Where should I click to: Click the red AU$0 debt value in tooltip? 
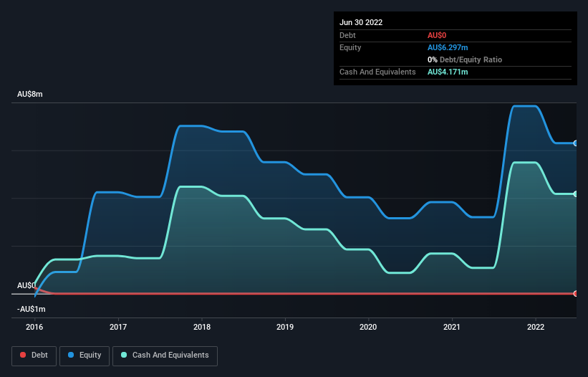click(x=437, y=35)
